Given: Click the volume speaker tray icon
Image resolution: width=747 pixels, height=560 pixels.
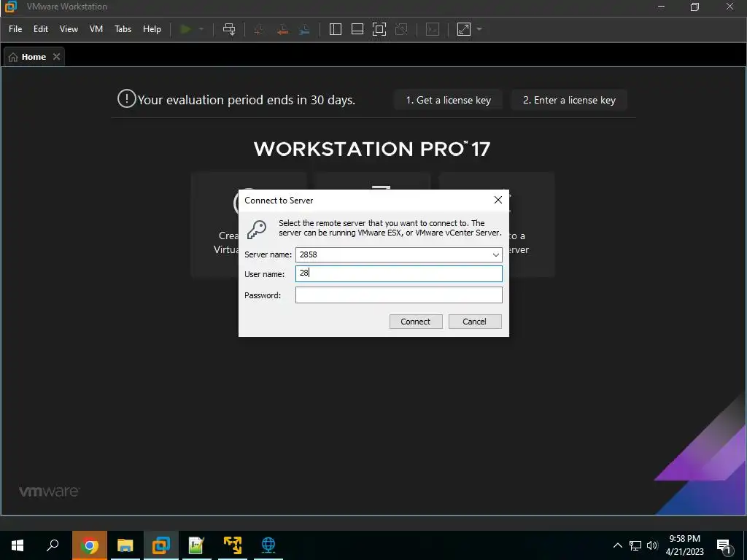Looking at the screenshot, I should coord(652,545).
